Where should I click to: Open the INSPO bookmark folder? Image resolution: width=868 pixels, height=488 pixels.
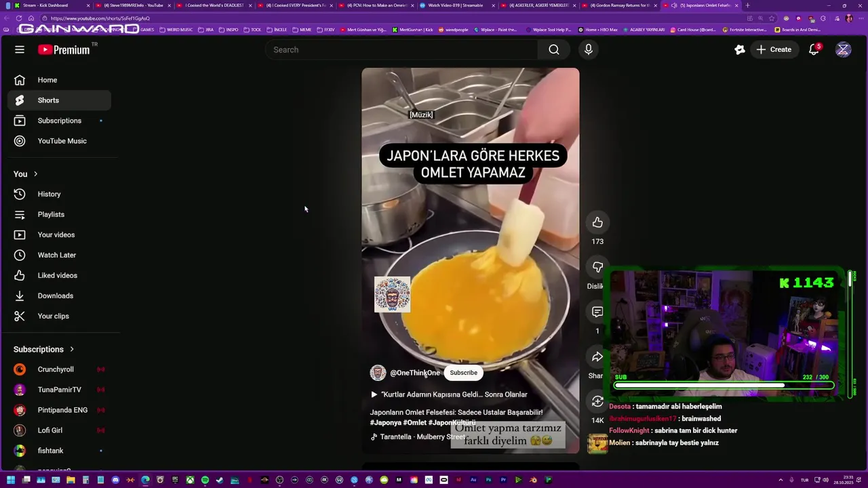229,30
